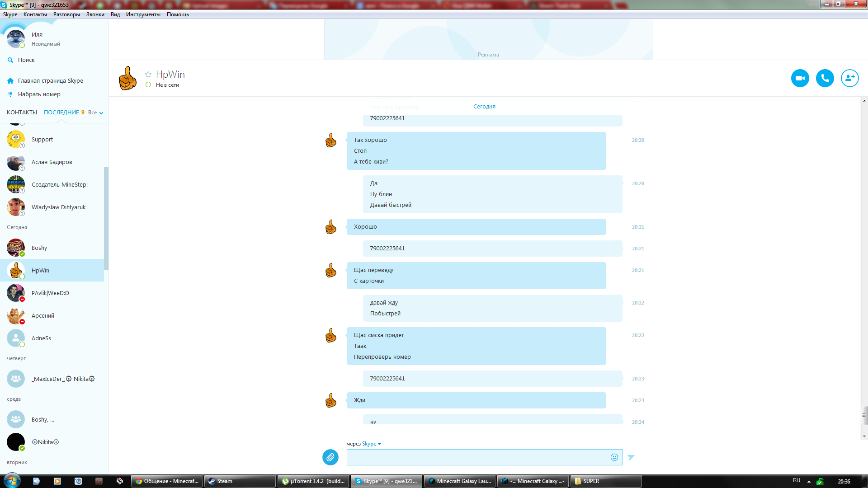Click the dial pad icon beside Набрать номер

[10, 94]
